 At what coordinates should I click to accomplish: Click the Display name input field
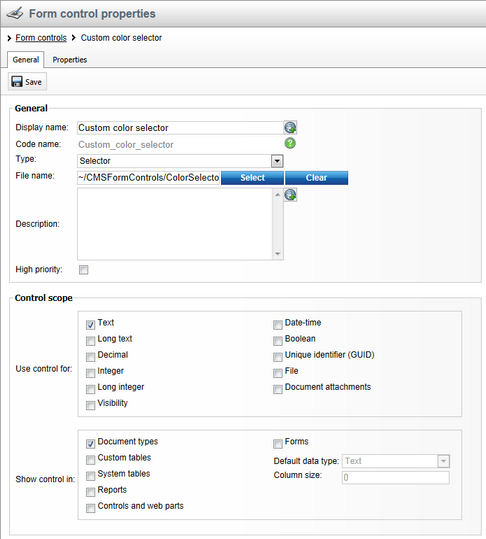tap(180, 128)
